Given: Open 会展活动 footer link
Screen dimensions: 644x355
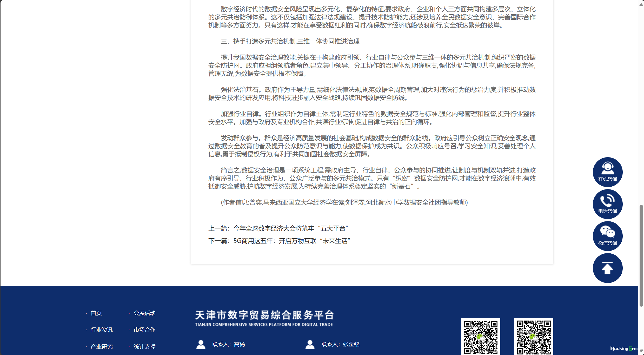Looking at the screenshot, I should (144, 313).
